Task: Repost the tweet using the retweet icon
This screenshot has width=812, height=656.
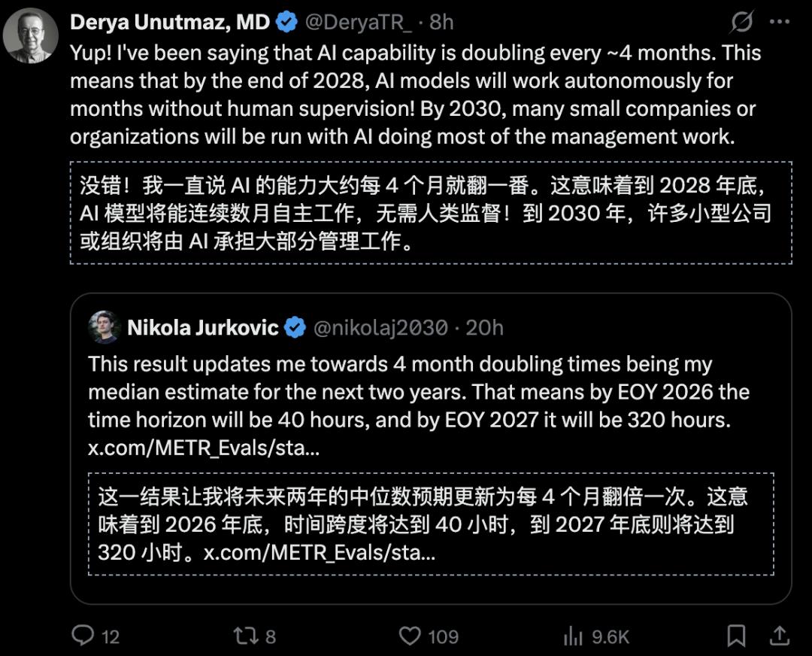Action: (245, 636)
